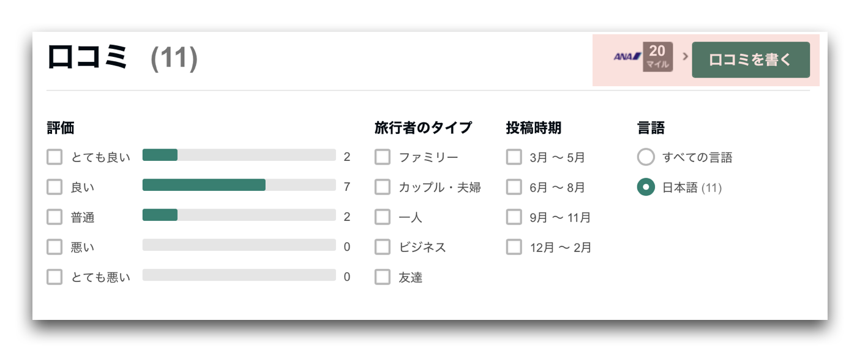Check the 友達 traveler checkbox
This screenshot has height=356, width=868.
click(383, 277)
